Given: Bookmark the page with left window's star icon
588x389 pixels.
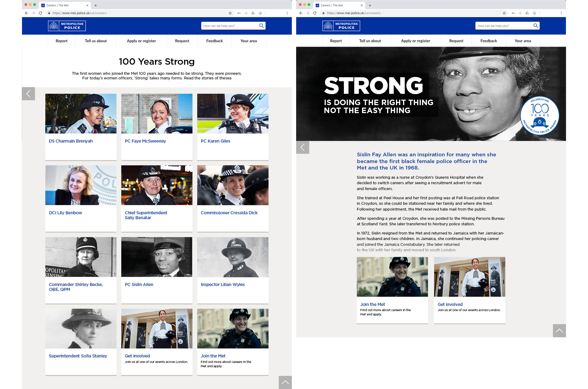Looking at the screenshot, I should [230, 13].
